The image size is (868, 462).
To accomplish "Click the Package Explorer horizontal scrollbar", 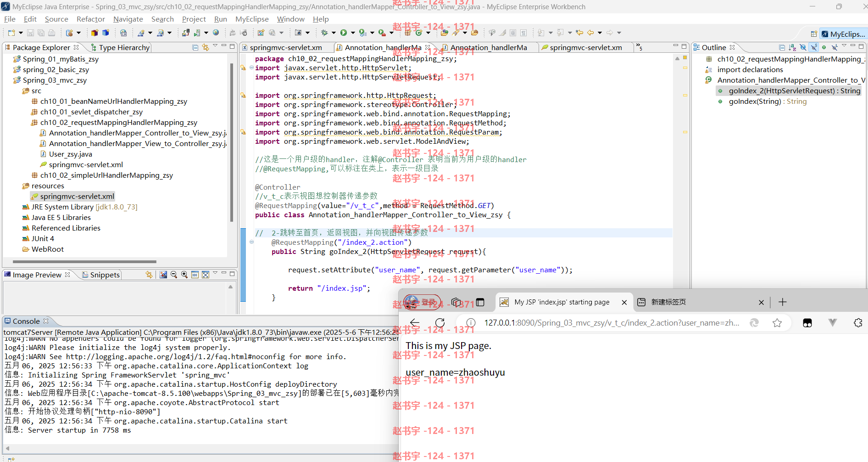I will click(85, 261).
